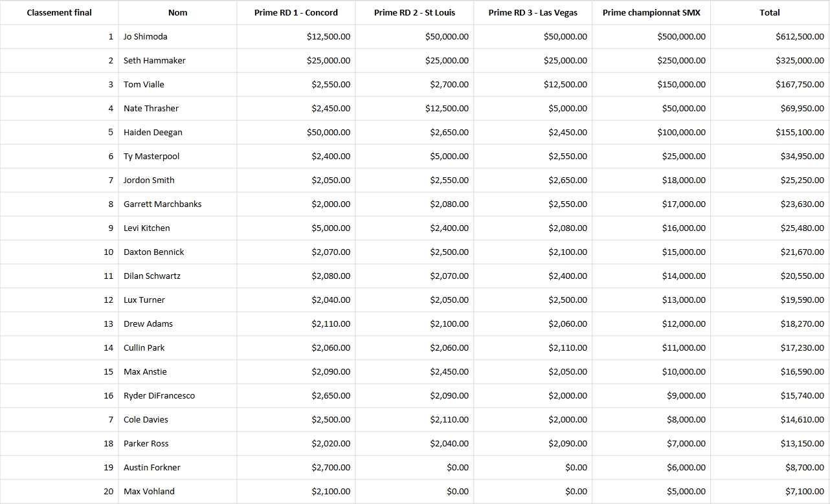This screenshot has width=830, height=504.
Task: Select the Jo Shimoda name cell
Action: (x=177, y=36)
